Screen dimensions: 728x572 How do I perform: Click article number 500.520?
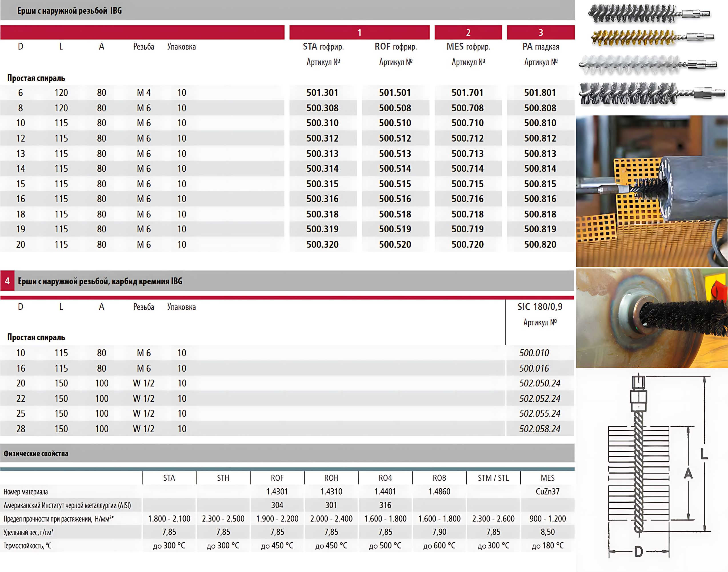pyautogui.click(x=395, y=245)
